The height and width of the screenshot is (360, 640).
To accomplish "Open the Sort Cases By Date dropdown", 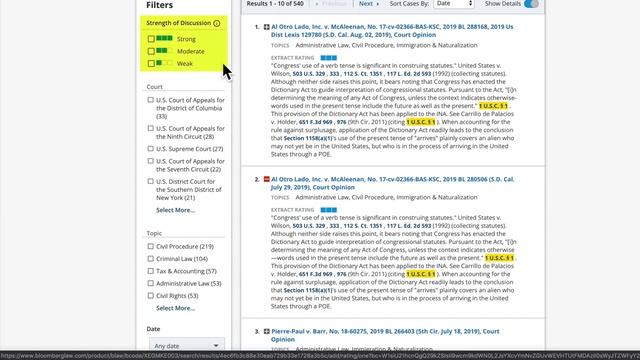I will [453, 4].
